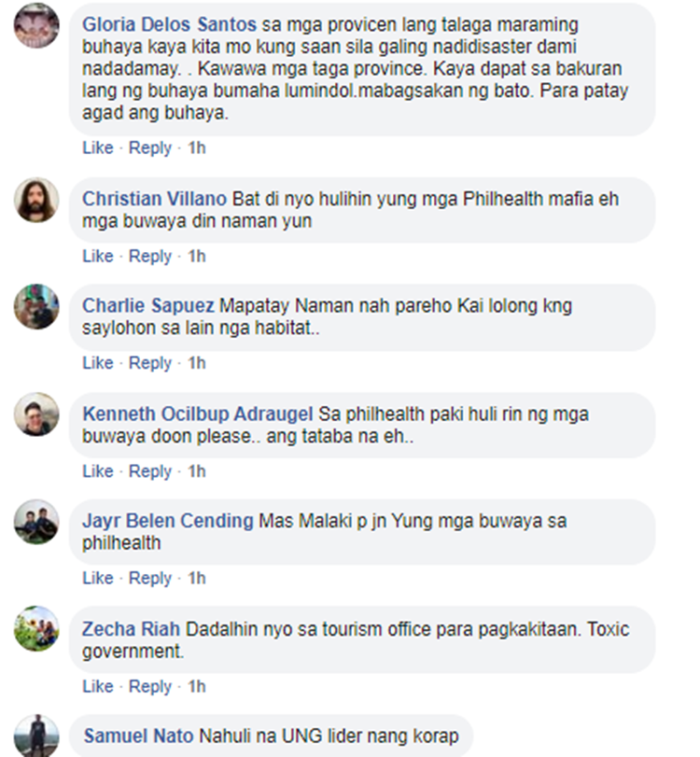Open Charlie Sapuez profile photo
Screen dimensions: 700x757
click(36, 307)
